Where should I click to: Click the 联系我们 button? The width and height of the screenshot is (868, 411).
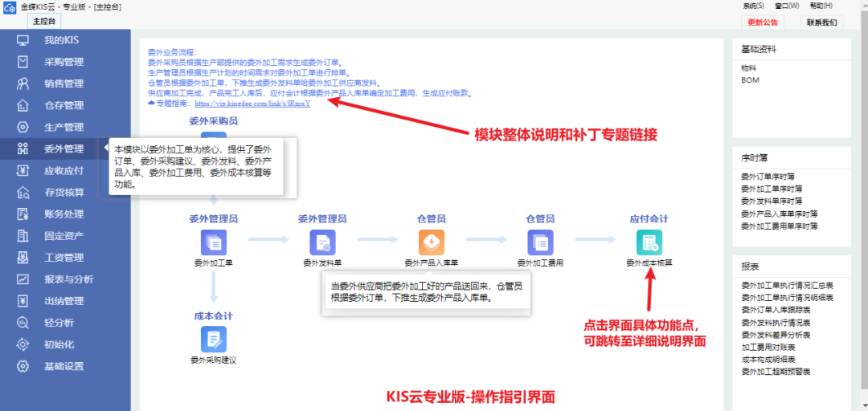pos(822,22)
